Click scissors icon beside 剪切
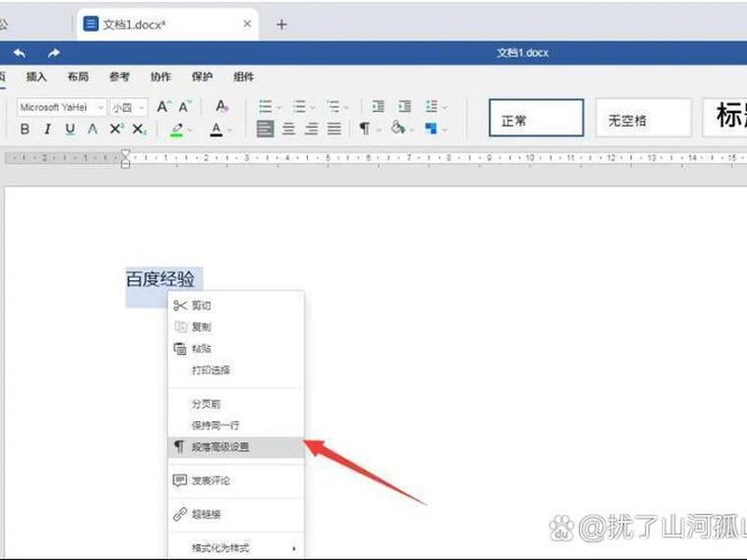Viewport: 747px width, 560px height. pyautogui.click(x=179, y=305)
